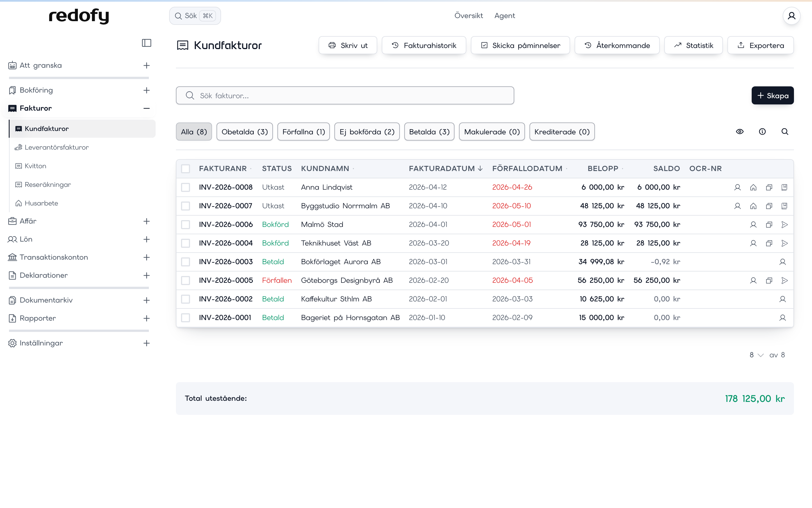Click the customer icon on INV-2026-0004 row

point(753,243)
